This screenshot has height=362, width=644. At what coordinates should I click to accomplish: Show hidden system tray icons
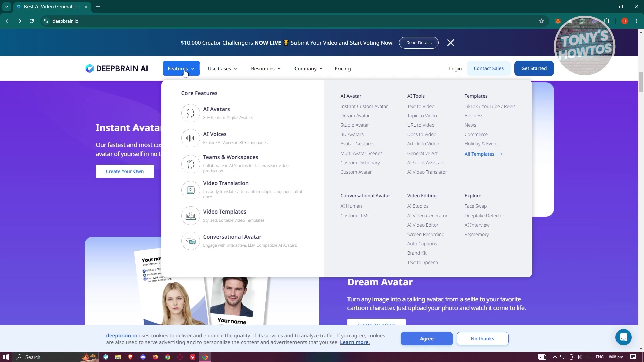tap(555, 357)
